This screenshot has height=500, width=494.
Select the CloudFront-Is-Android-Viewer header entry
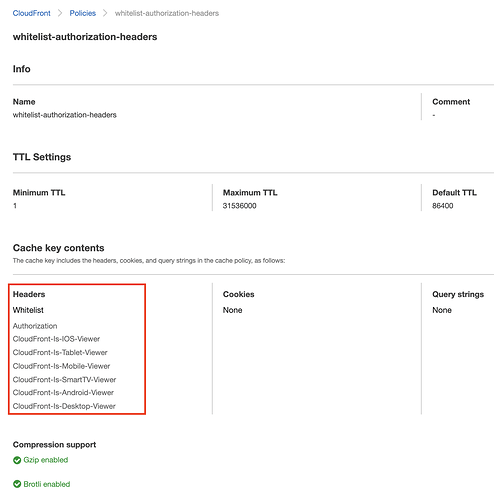tap(63, 393)
